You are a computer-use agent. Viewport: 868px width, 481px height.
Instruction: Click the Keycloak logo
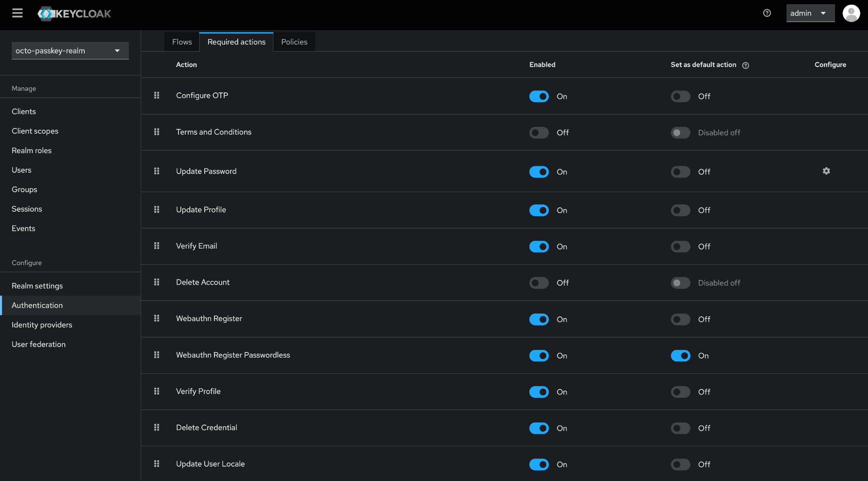tap(74, 14)
